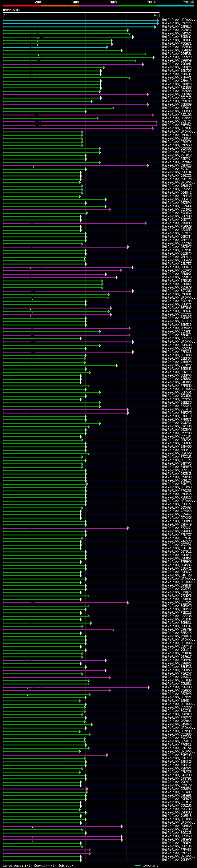
Task: Click the cyan ~100% identity legend segment
Action: (175, 6)
